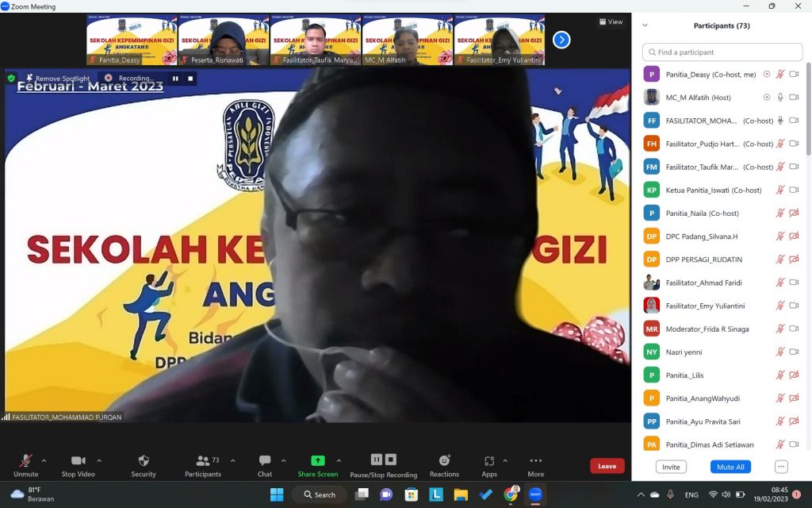Expand audio options caret beside Unmute
The height and width of the screenshot is (508, 812).
coord(44,460)
